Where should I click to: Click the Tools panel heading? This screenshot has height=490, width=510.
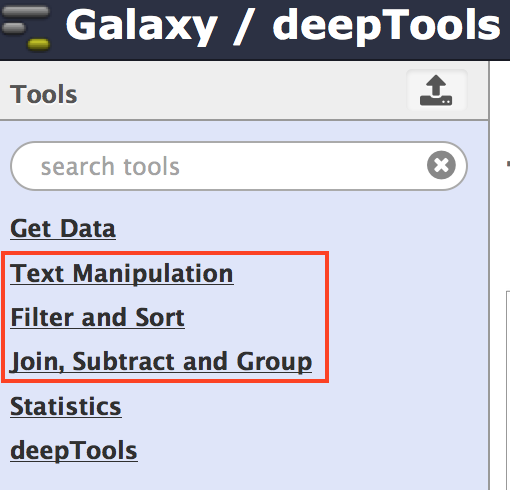tap(44, 94)
